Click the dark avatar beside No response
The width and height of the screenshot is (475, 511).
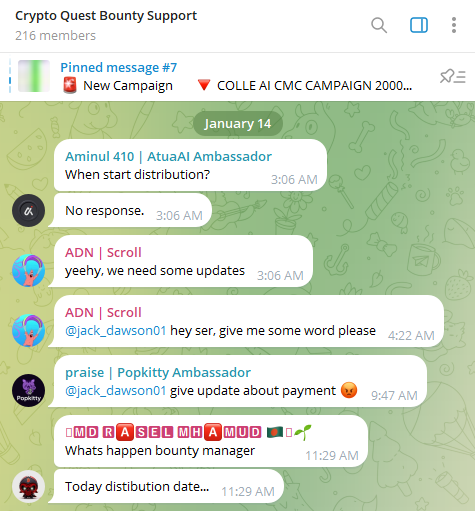(29, 211)
